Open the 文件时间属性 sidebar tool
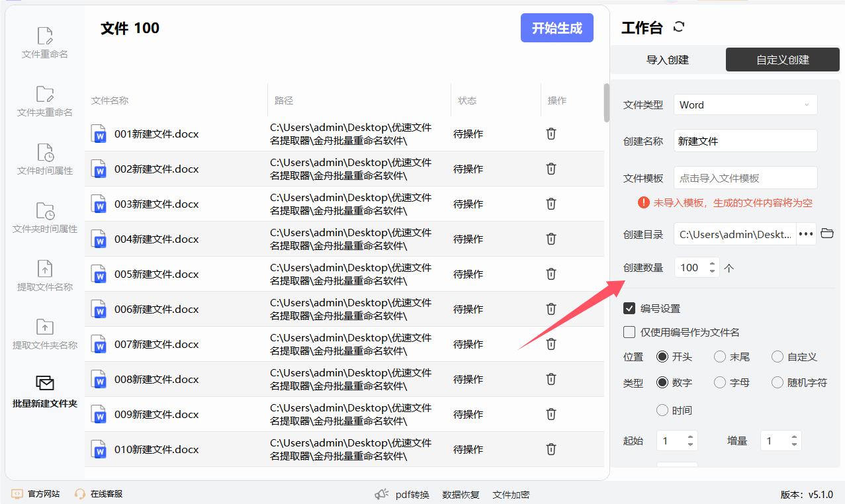Screen dimensions: 845x504 [45, 159]
